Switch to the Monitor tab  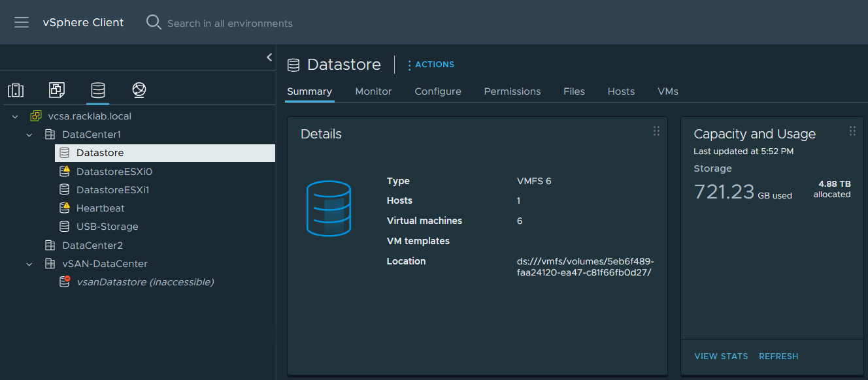click(x=373, y=91)
